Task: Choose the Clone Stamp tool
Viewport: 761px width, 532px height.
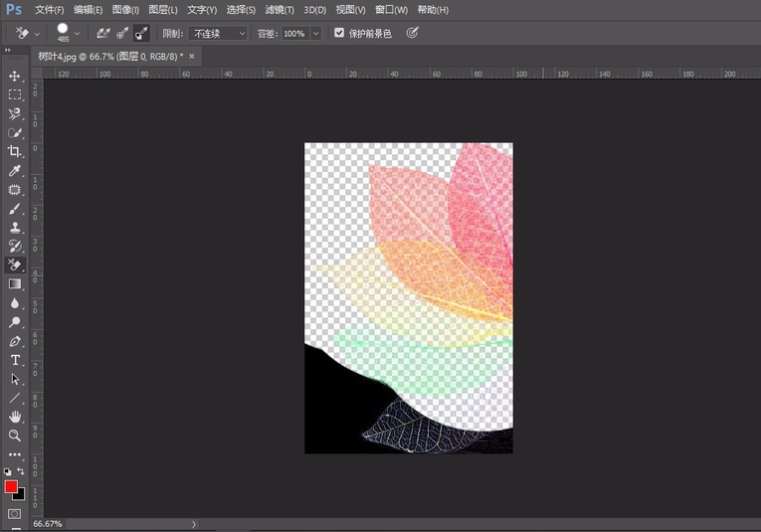Action: tap(15, 228)
